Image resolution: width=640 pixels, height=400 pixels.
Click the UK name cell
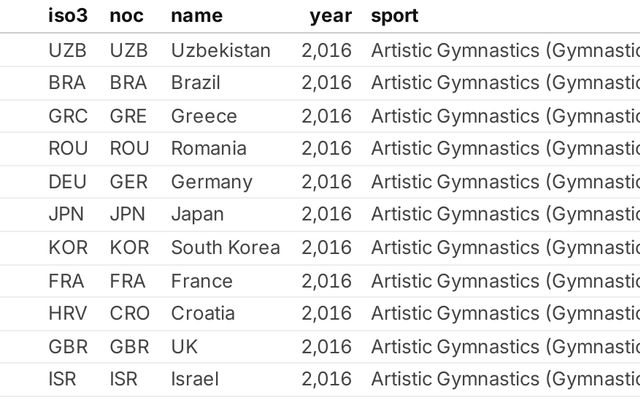pyautogui.click(x=185, y=347)
